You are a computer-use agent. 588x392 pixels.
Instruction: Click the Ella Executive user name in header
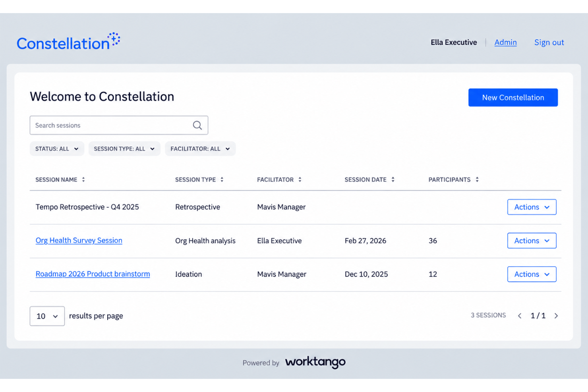(x=454, y=42)
